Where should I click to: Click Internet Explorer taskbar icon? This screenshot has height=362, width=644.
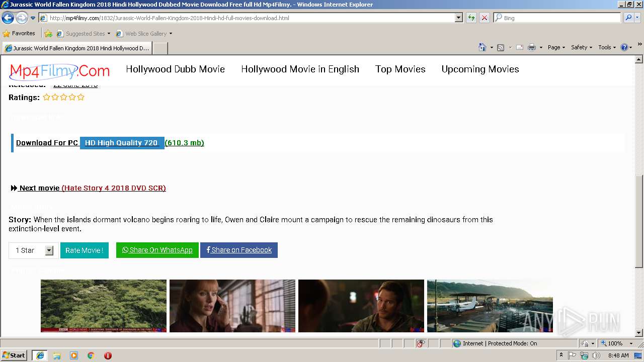point(40,355)
